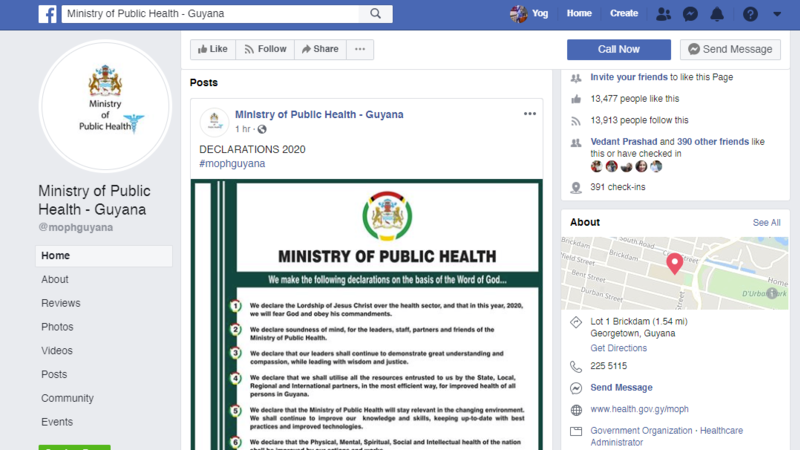Click Send Message button at top
The height and width of the screenshot is (450, 800).
click(x=730, y=49)
